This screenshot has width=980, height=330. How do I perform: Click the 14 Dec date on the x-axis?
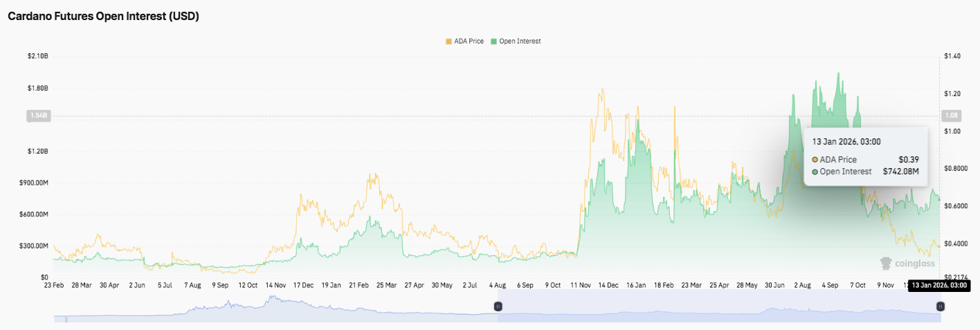tap(608, 284)
